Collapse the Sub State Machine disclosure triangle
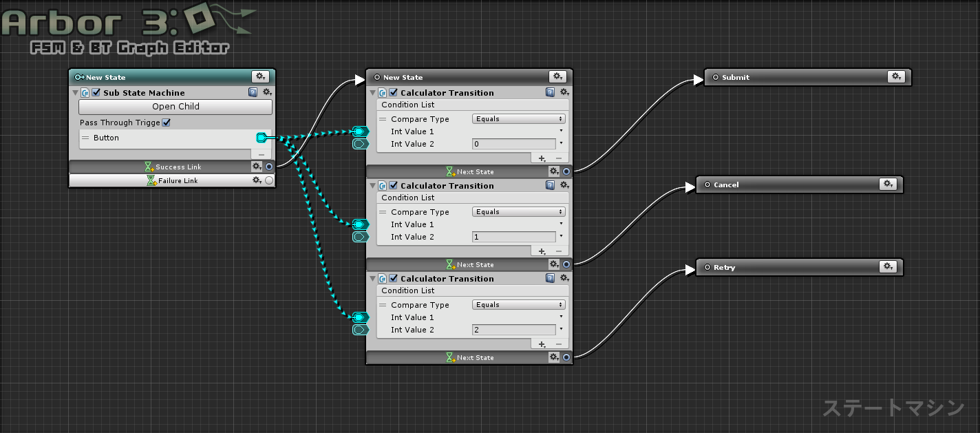This screenshot has width=980, height=433. pos(75,92)
